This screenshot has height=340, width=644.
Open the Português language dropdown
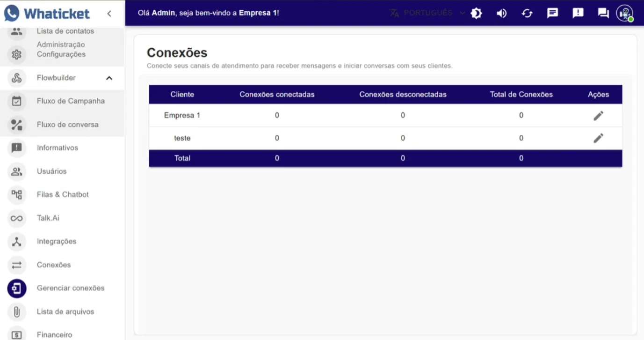[427, 13]
